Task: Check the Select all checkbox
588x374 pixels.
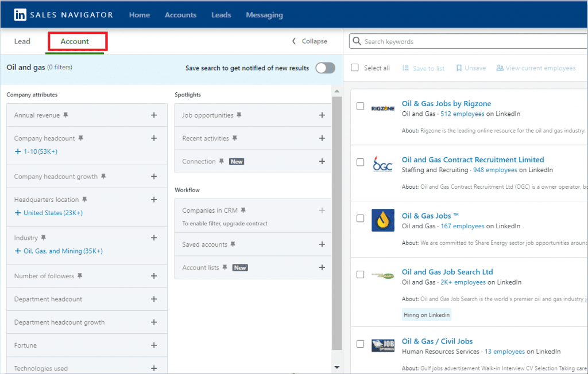Action: 354,67
